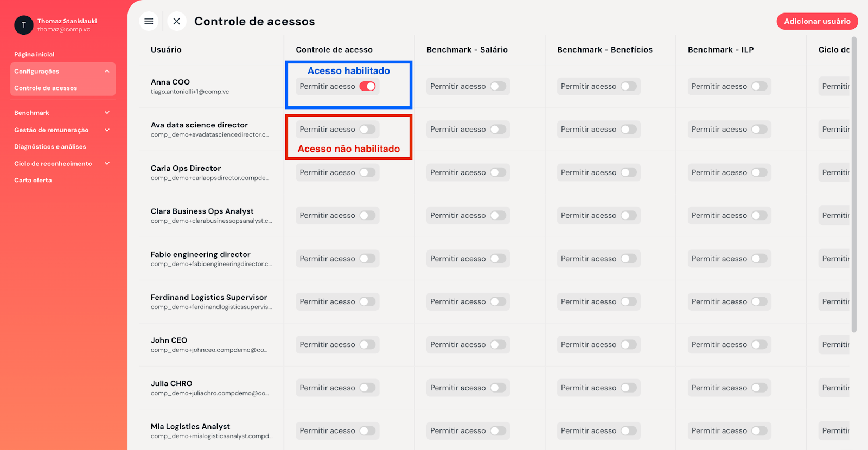The image size is (868, 450).
Task: Select Controle de acessos sidebar link
Action: click(46, 88)
